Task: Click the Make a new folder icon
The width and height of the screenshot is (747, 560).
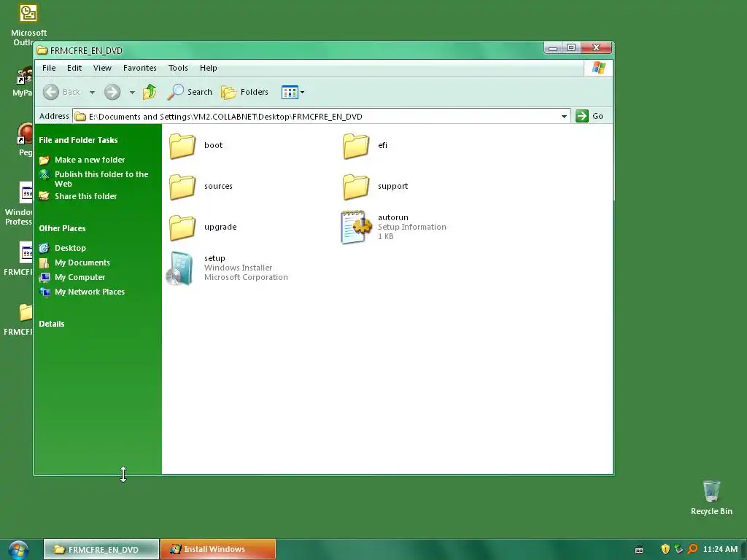Action: (44, 160)
